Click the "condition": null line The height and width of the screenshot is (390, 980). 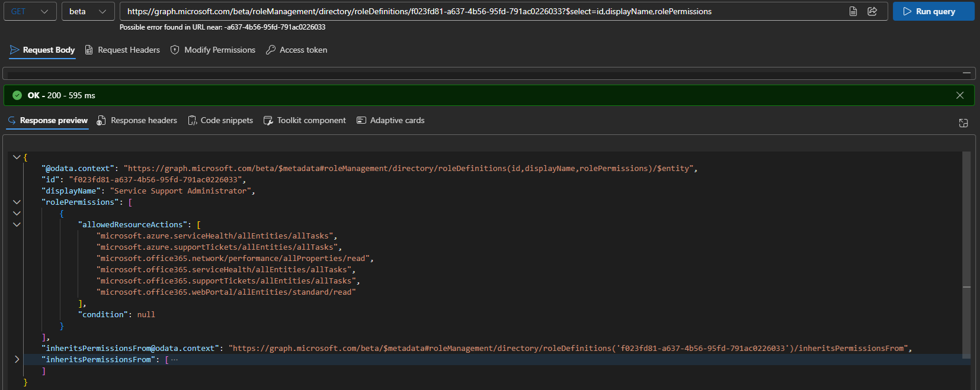point(117,315)
